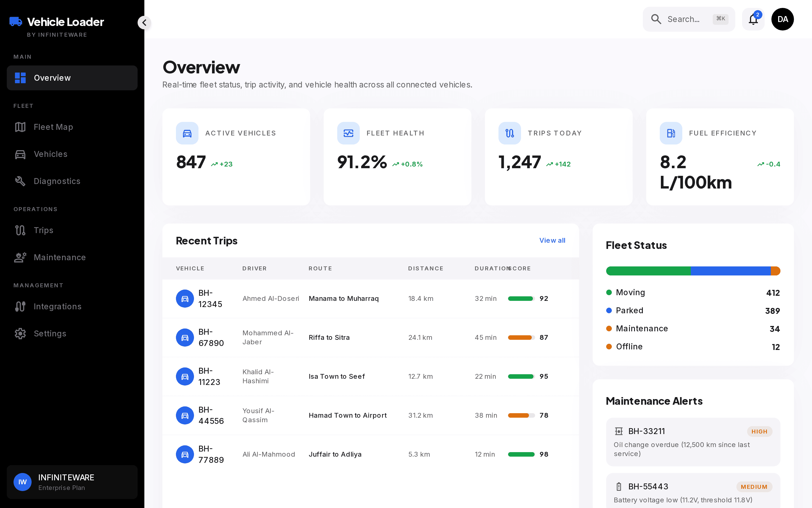
Task: Click the vehicle icon for BH-11223
Action: pyautogui.click(x=185, y=377)
